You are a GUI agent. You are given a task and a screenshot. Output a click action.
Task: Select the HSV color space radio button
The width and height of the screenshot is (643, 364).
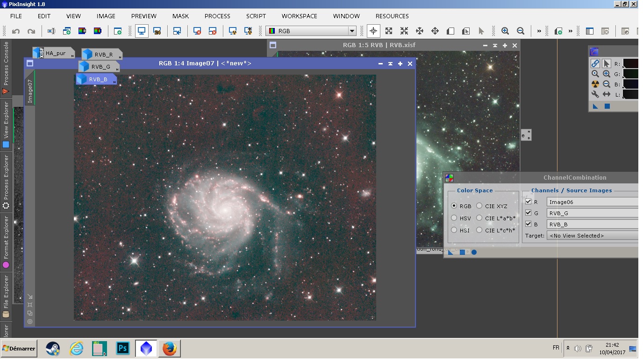pyautogui.click(x=454, y=218)
